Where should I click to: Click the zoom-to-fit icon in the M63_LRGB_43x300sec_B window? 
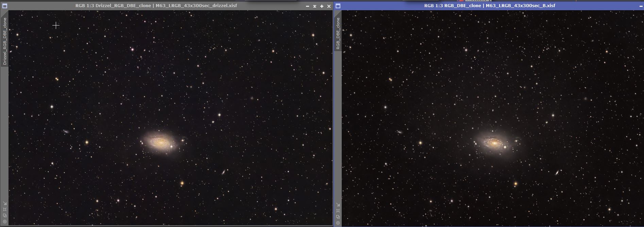[x=338, y=211]
